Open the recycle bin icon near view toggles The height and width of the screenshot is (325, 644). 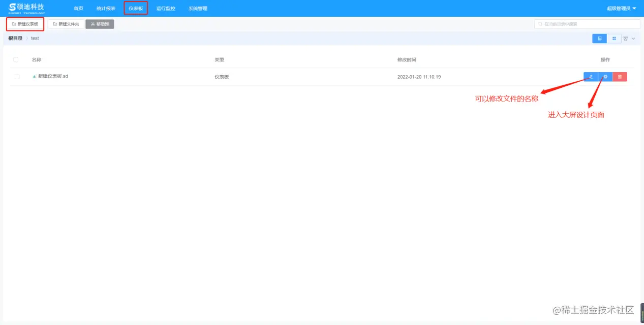(625, 38)
